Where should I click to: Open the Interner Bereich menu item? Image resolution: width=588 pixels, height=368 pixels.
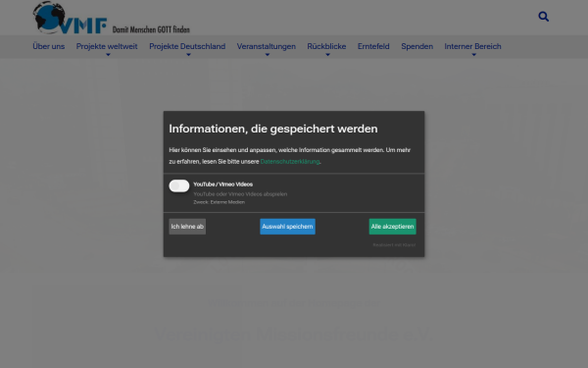click(472, 46)
